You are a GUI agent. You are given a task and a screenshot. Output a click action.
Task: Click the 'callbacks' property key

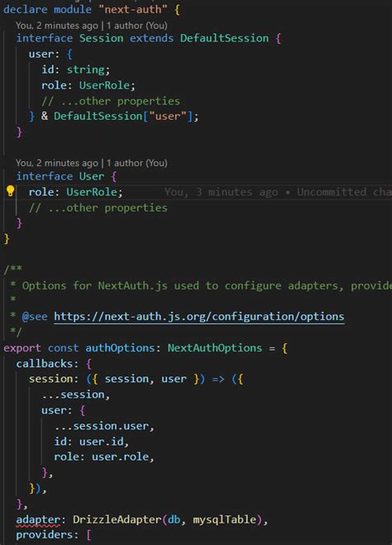(44, 364)
